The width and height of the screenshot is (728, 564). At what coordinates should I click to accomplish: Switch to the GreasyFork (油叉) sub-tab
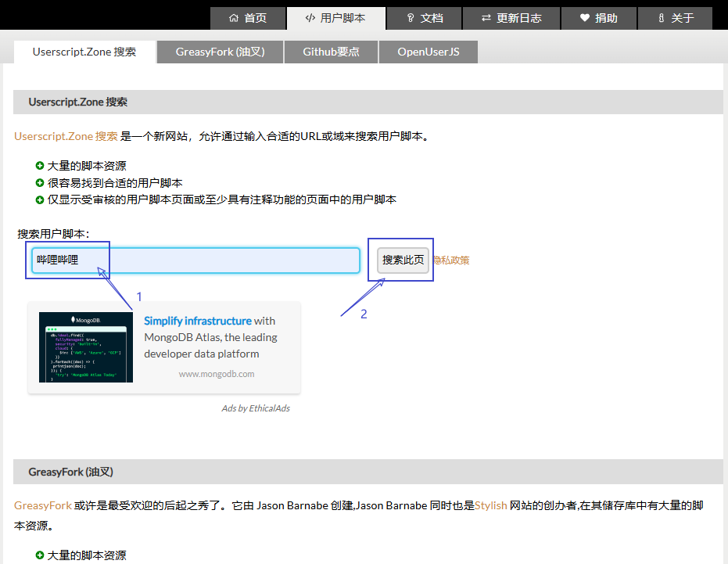tap(220, 52)
